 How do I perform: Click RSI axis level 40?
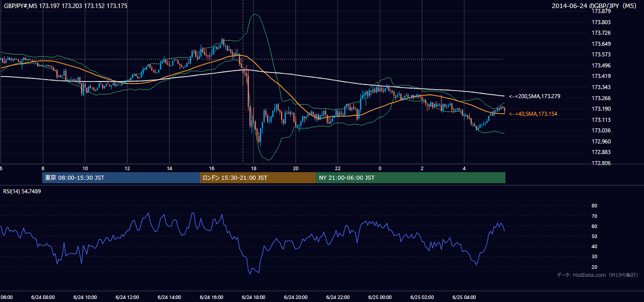point(594,247)
